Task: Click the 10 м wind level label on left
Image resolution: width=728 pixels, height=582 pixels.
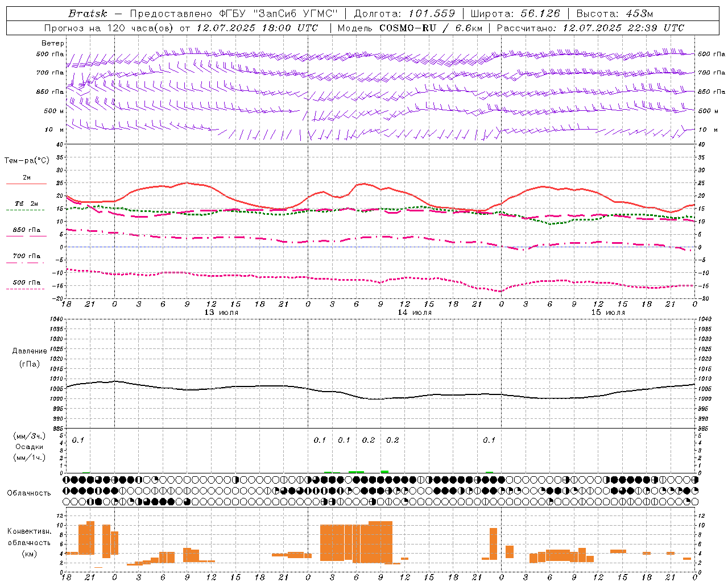Action: tap(54, 130)
